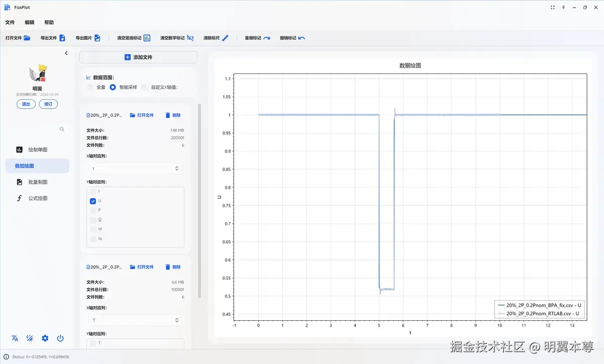Click the 添加文件 add file button
This screenshot has height=364, width=604.
tap(138, 57)
